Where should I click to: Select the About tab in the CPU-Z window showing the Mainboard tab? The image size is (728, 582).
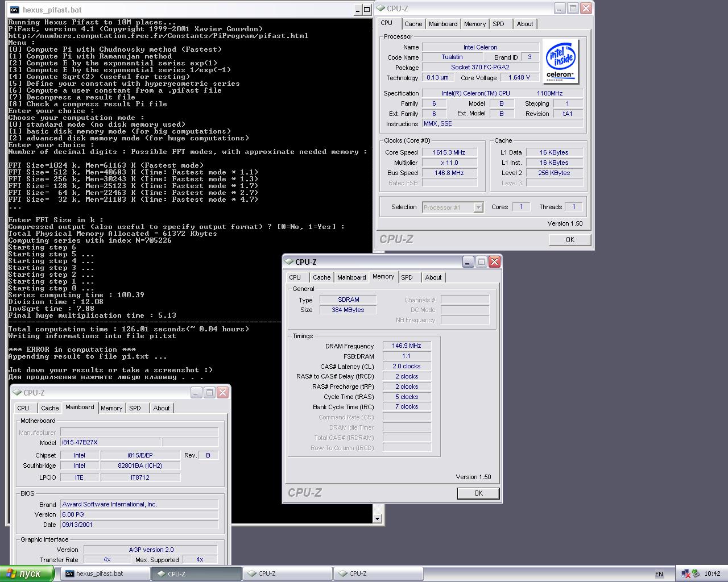pyautogui.click(x=162, y=408)
